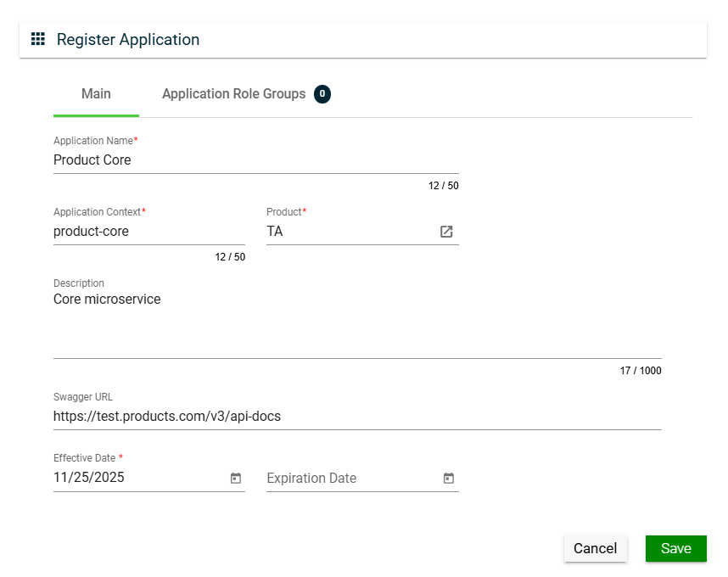Open the Expiration Date calendar picker

[x=449, y=479]
